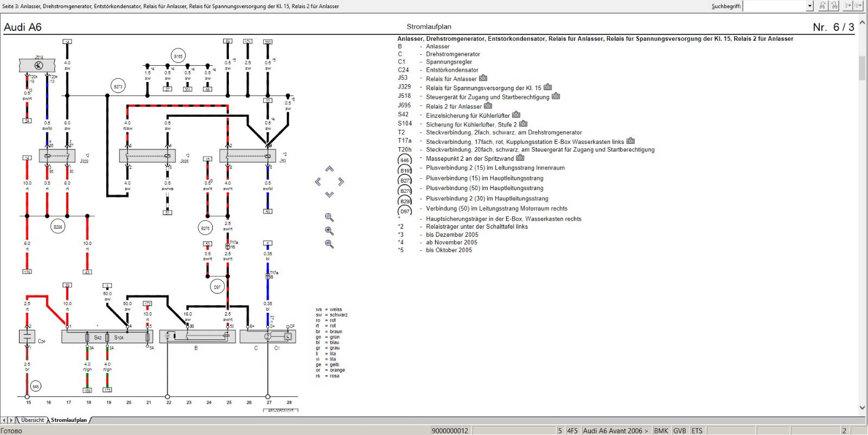Open camera icon for Massepunkt 2 an Spritzwand

[520, 158]
